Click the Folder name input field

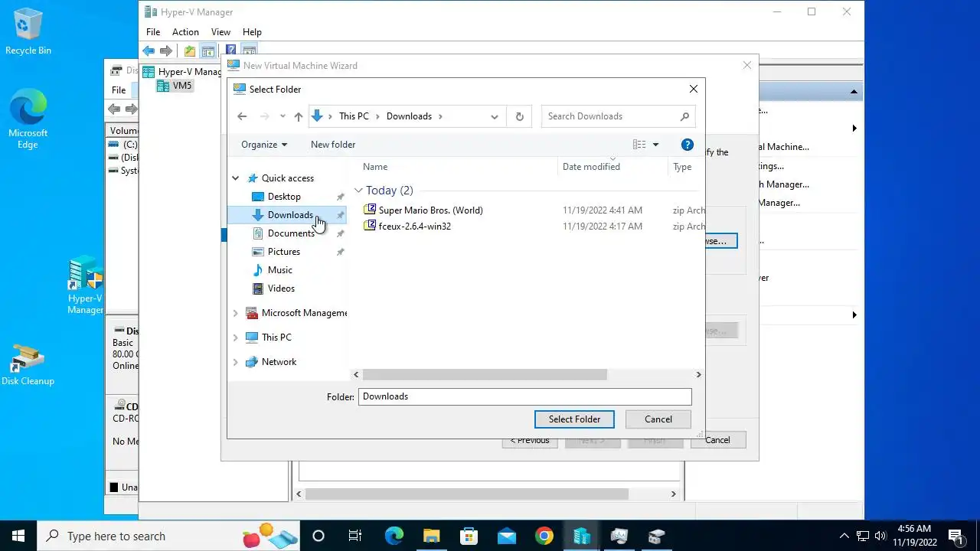pos(524,396)
